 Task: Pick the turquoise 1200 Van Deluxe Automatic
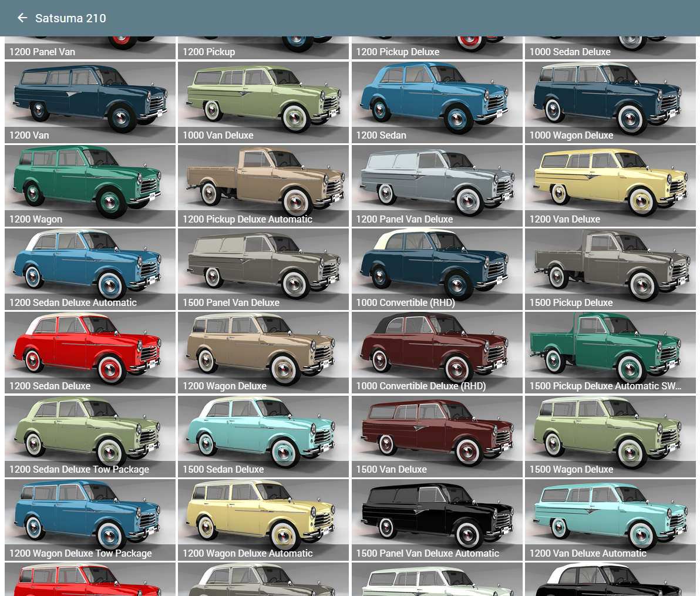pos(610,520)
